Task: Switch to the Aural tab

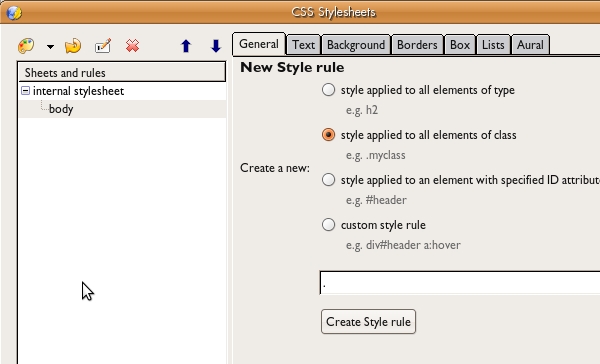Action: (x=530, y=45)
